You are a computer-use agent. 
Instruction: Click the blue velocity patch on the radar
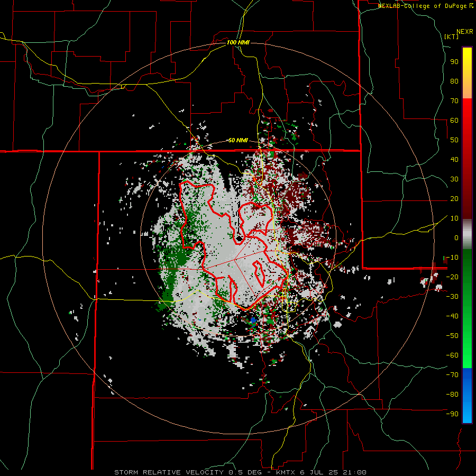[253, 320]
